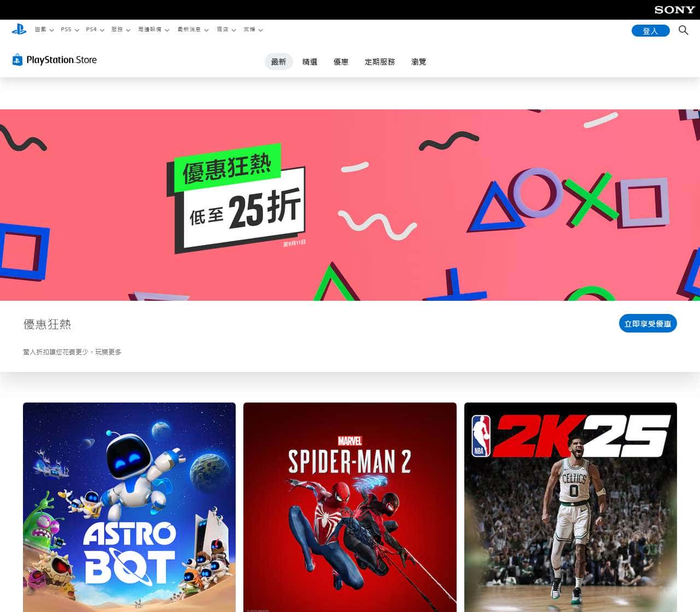Expand the 支援 dropdown menu
Image resolution: width=700 pixels, height=612 pixels.
(253, 30)
